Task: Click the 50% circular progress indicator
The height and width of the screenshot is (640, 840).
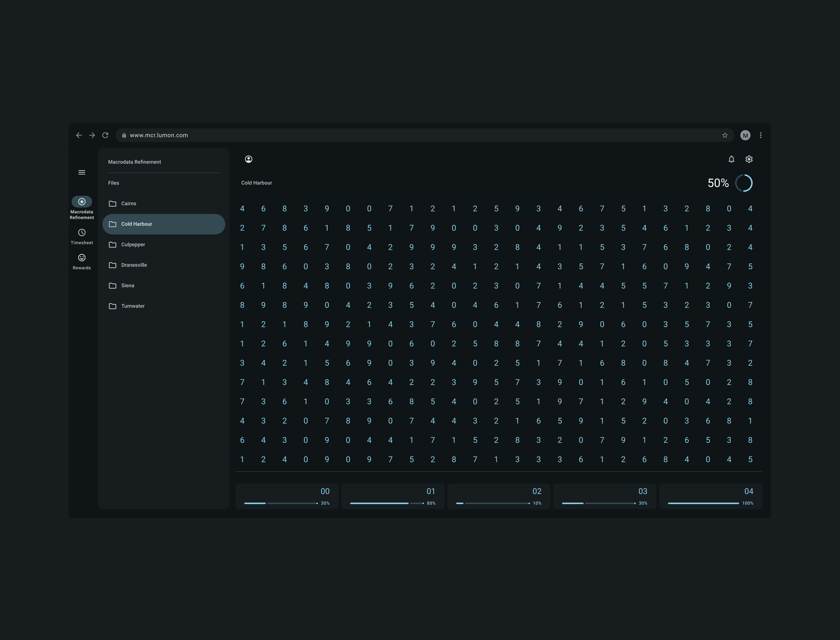Action: [743, 183]
